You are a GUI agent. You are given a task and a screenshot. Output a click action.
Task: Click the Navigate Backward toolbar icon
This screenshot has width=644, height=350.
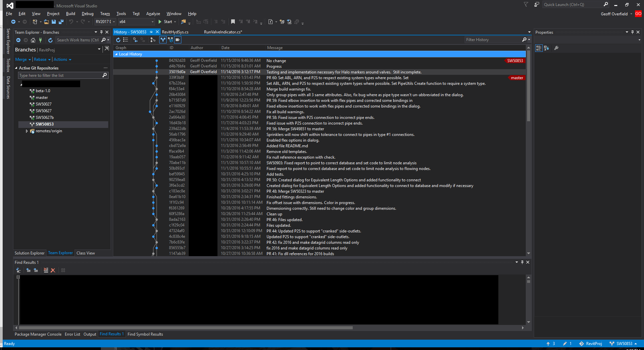point(13,22)
